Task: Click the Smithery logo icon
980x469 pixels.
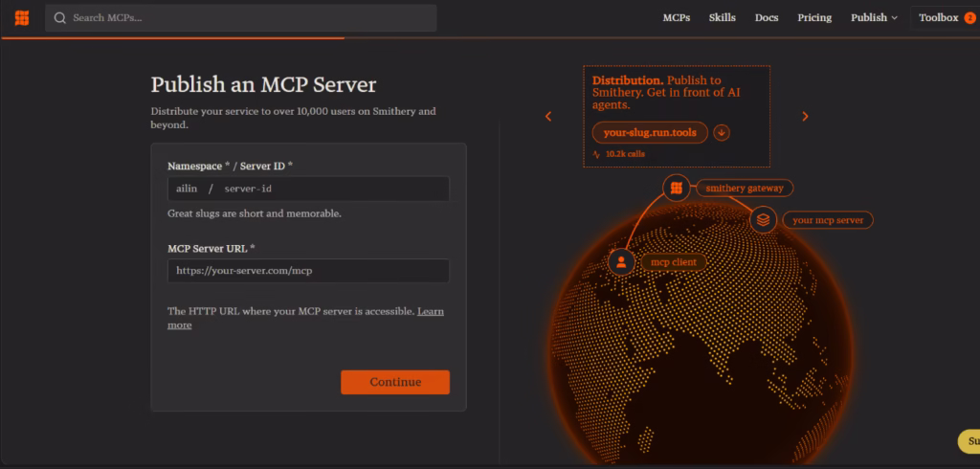Action: click(x=22, y=17)
